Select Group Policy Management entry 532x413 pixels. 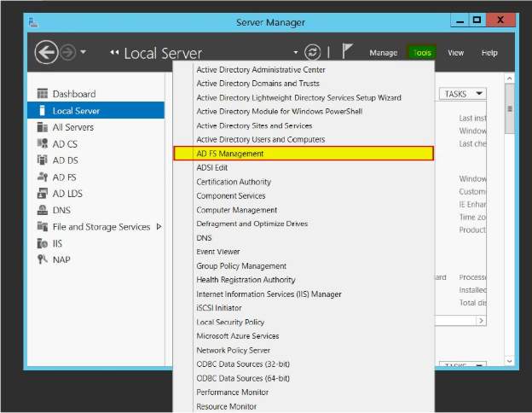(x=241, y=266)
